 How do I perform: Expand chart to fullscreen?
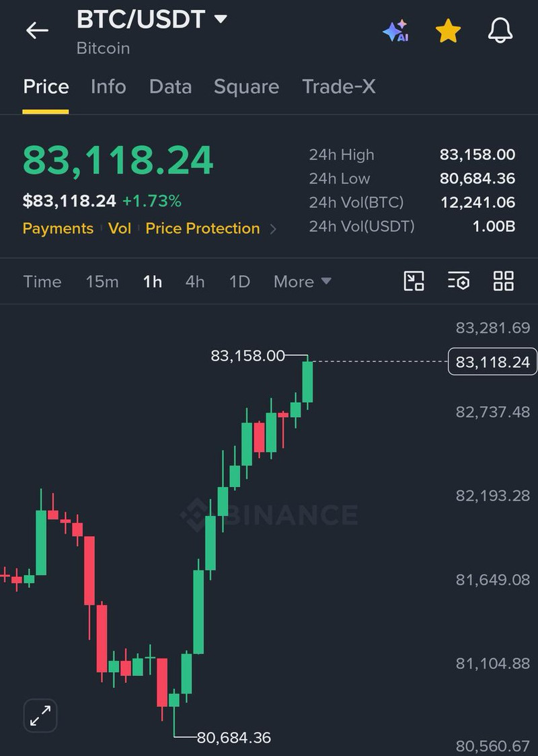point(40,716)
